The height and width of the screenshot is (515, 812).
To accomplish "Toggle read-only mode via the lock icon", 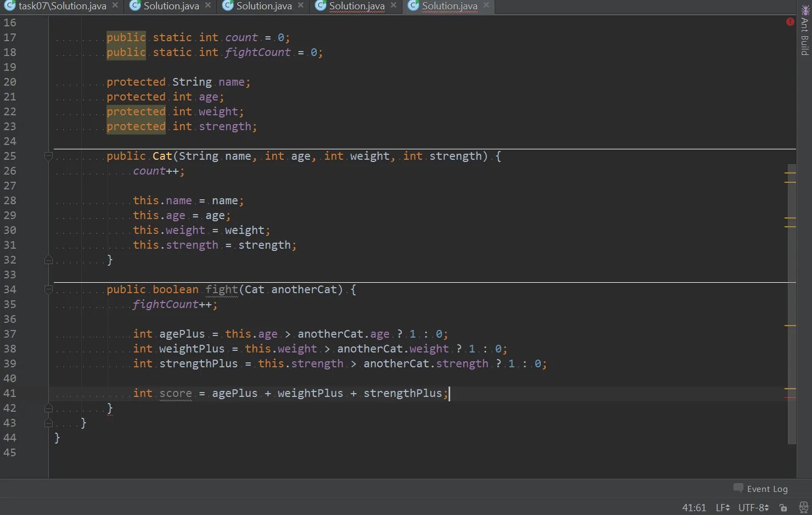I will pyautogui.click(x=783, y=508).
